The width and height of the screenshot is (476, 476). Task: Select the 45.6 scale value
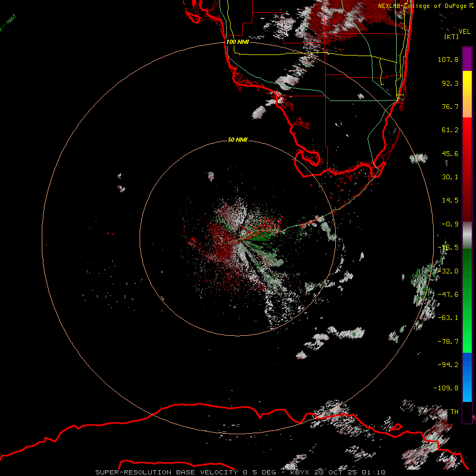point(450,153)
